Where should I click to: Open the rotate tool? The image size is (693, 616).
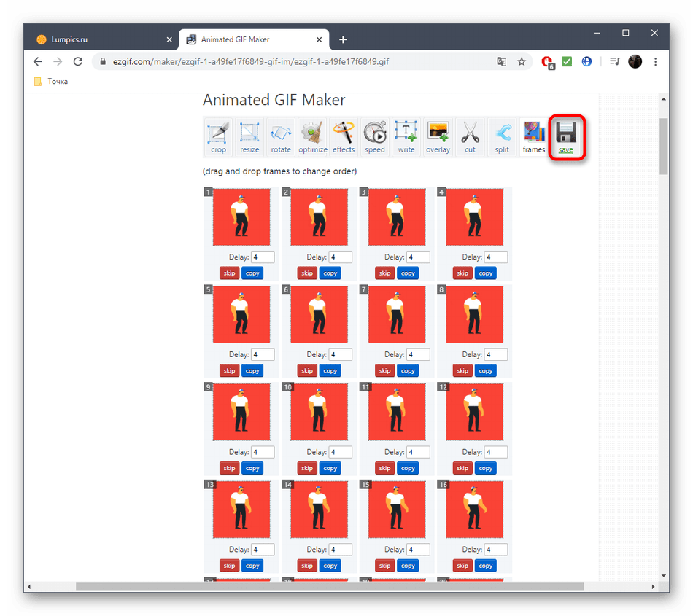click(281, 137)
